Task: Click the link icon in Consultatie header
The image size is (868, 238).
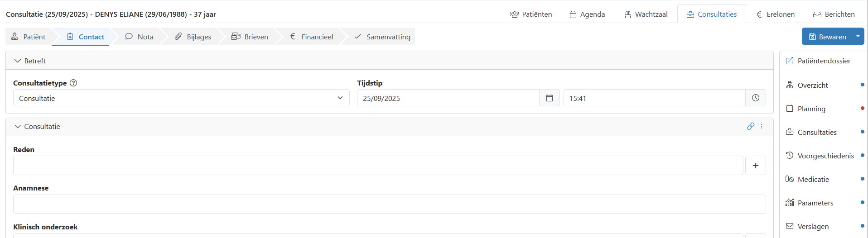Action: 751,126
